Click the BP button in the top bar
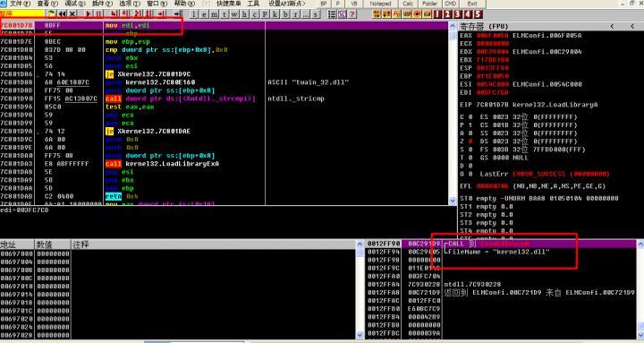 [324, 4]
